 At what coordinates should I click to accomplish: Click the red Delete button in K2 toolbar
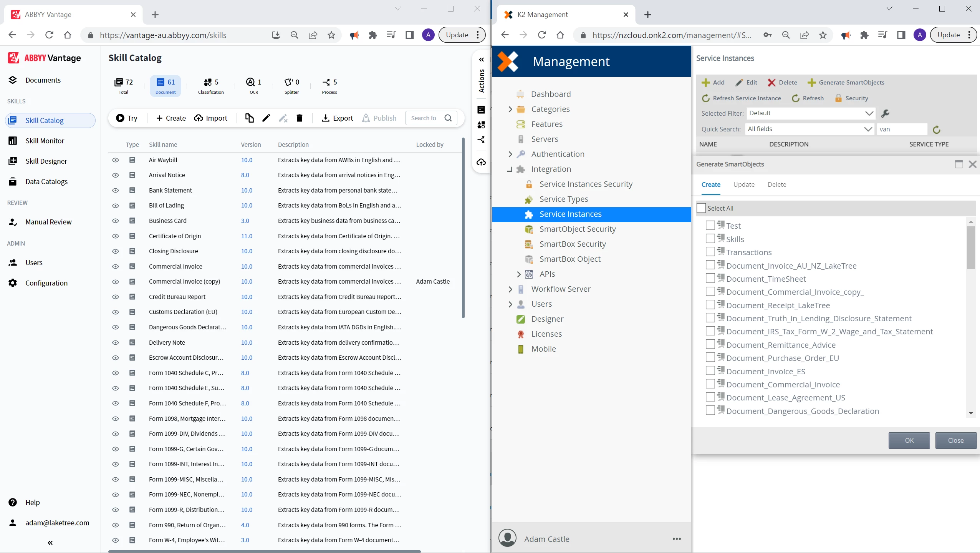[x=782, y=82]
